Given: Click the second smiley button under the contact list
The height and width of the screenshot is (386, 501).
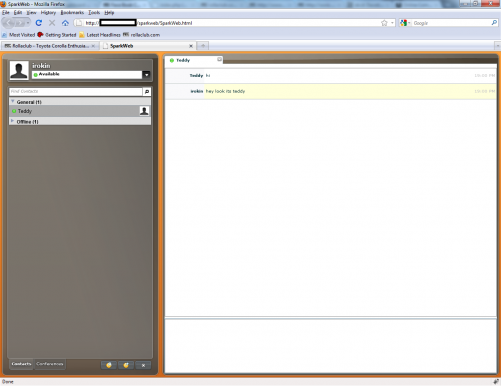Looking at the screenshot, I should pyautogui.click(x=126, y=365).
